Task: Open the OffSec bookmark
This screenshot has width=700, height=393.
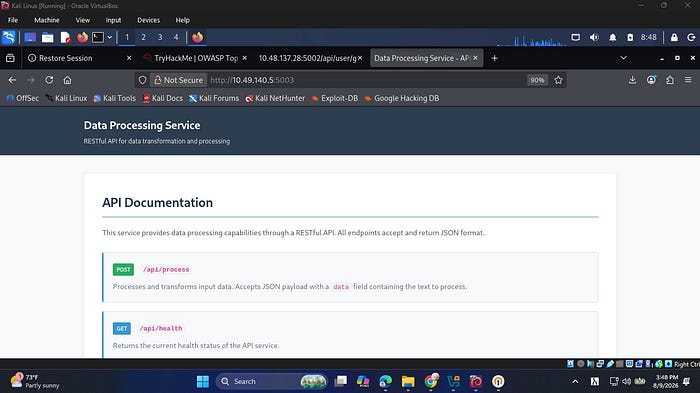Action: point(23,98)
